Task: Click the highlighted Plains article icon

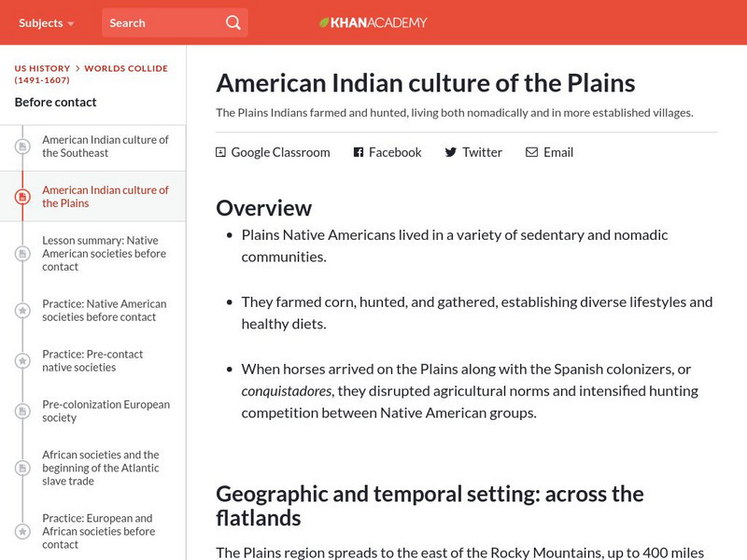Action: [x=22, y=196]
